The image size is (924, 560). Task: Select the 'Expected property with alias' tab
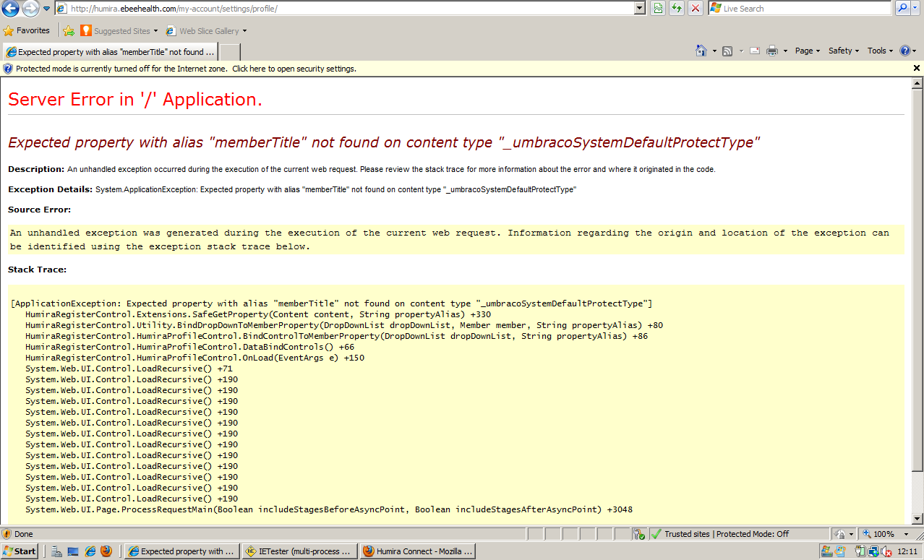tap(109, 52)
